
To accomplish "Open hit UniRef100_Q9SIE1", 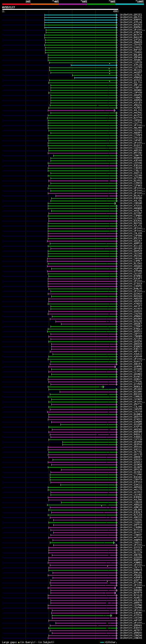I will tap(131, 15).
